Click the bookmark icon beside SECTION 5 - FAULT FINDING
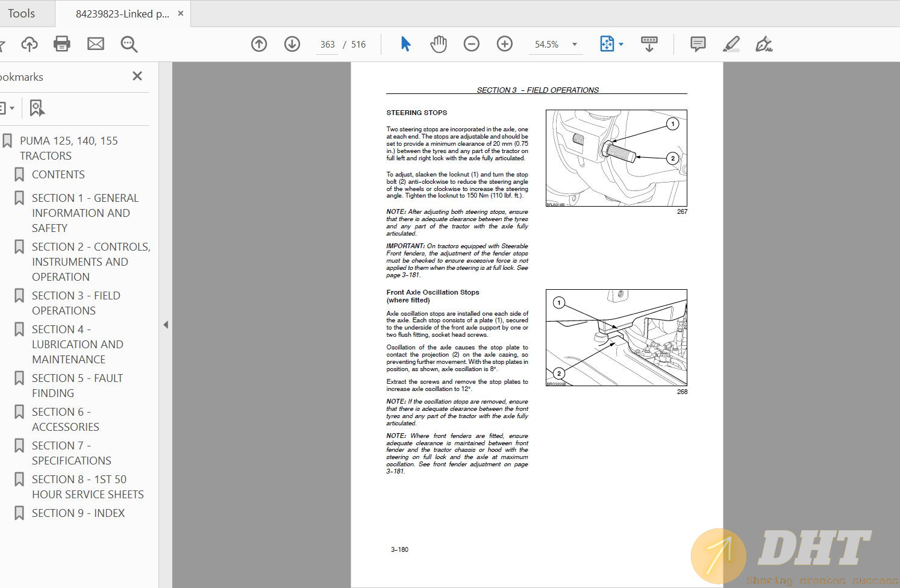The height and width of the screenshot is (588, 900). (19, 378)
